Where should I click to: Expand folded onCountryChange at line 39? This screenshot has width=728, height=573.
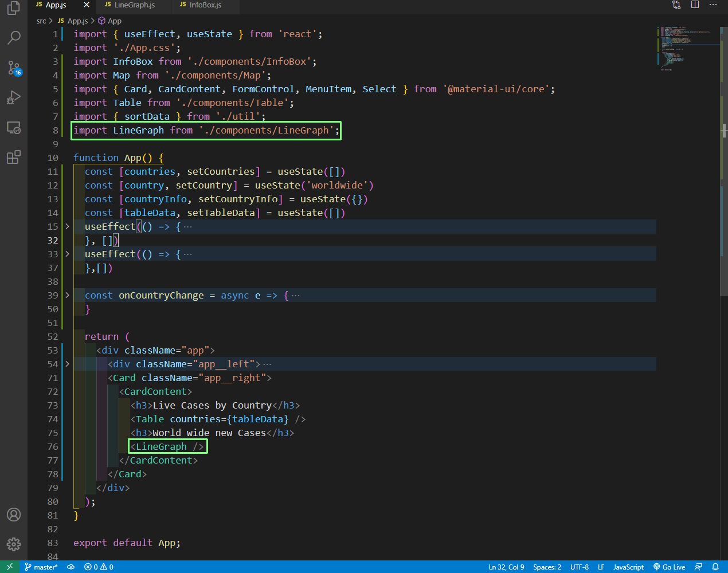point(67,295)
